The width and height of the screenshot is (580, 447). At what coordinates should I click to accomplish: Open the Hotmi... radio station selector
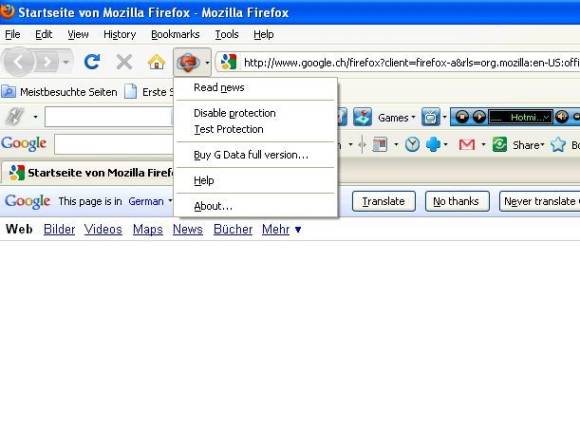pyautogui.click(x=521, y=117)
